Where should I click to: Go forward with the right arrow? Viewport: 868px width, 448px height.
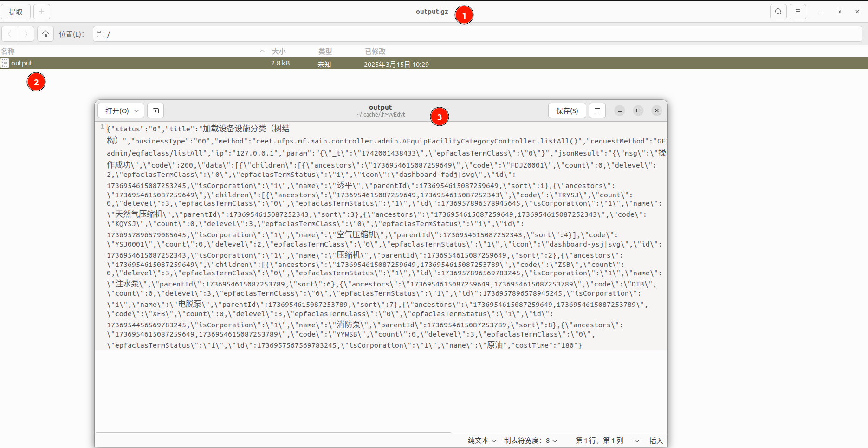26,34
